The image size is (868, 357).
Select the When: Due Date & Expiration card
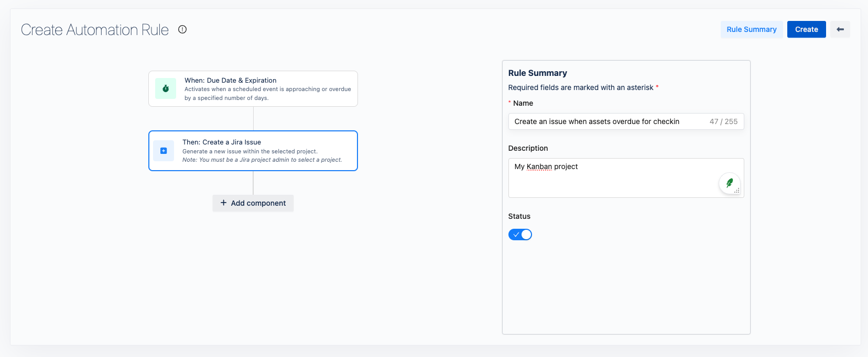tap(267, 89)
